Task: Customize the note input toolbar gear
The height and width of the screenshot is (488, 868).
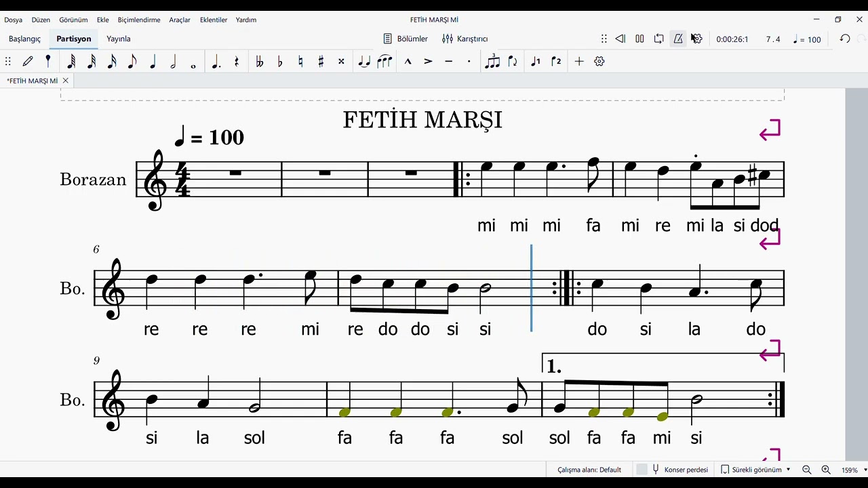Action: click(x=599, y=62)
